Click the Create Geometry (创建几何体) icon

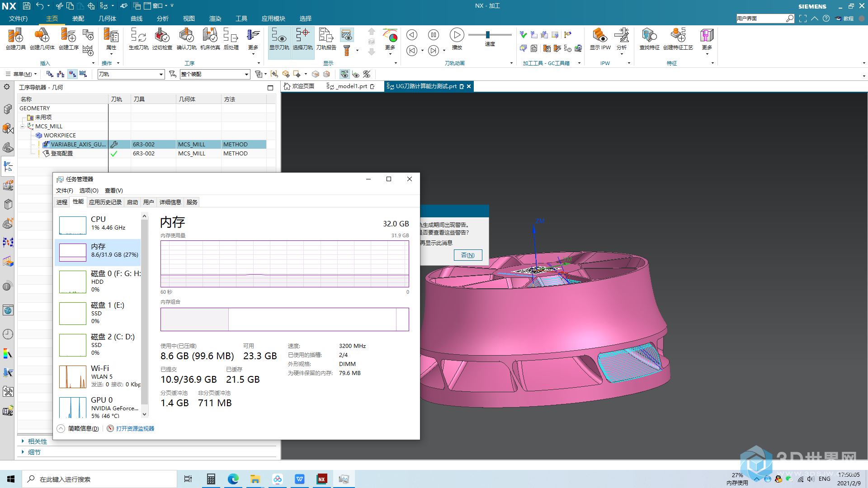point(42,38)
